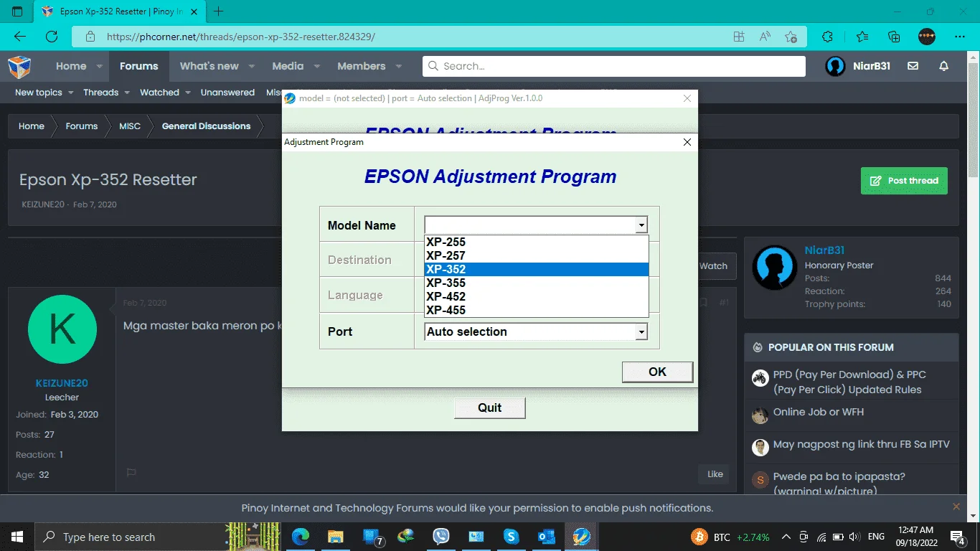Open the tab actions menu icon
The width and height of the screenshot is (980, 551).
pos(18,11)
